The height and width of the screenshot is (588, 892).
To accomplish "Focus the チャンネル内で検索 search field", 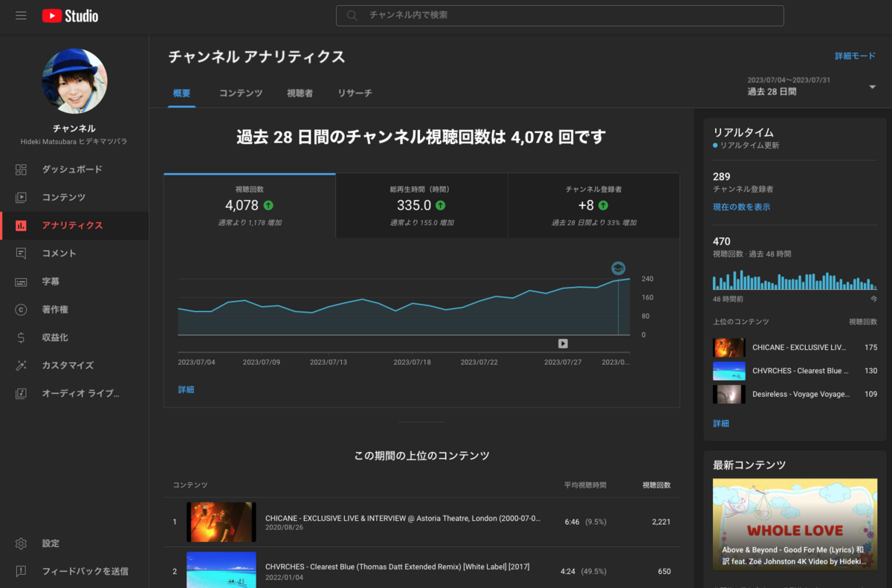I will click(x=560, y=16).
